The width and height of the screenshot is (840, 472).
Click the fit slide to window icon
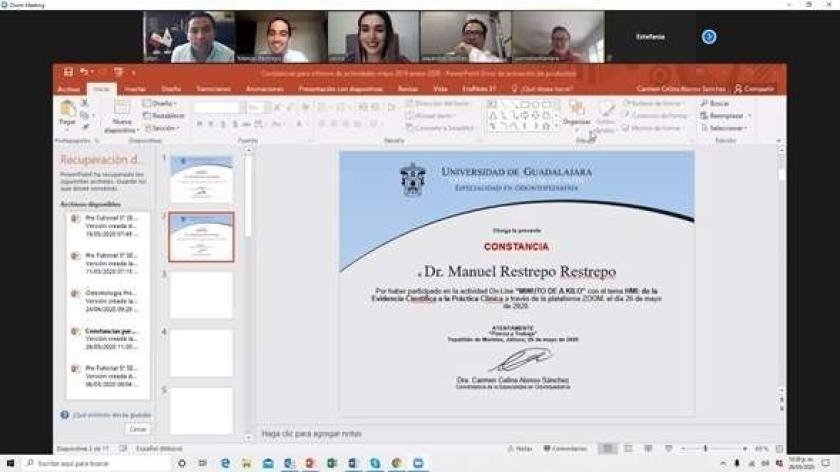779,449
